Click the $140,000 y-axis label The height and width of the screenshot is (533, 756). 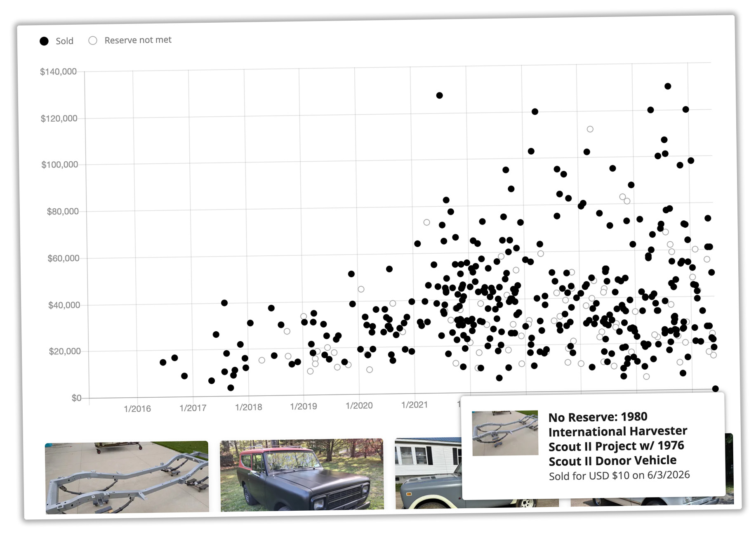point(58,72)
